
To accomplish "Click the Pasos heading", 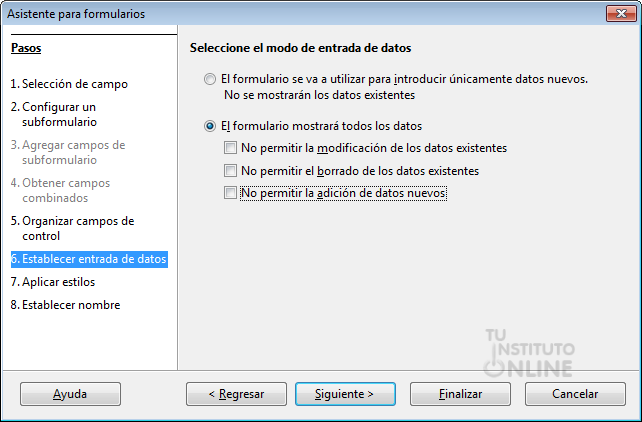I will [26, 48].
